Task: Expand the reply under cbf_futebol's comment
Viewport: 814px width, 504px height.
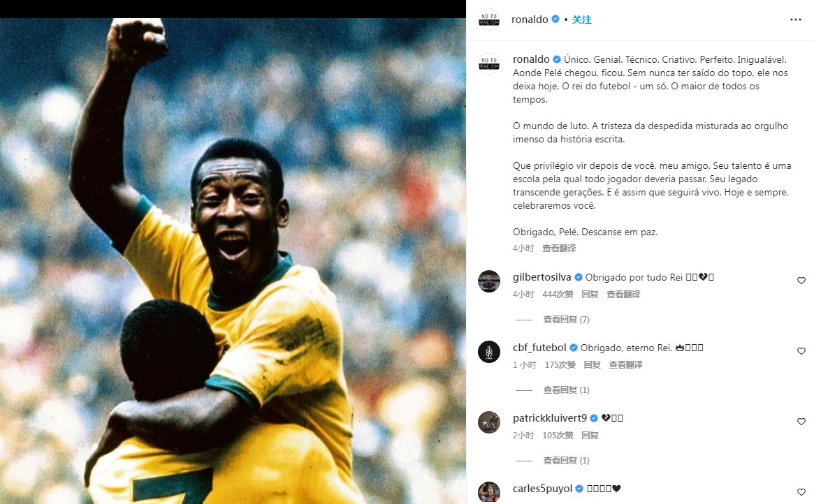Action: pyautogui.click(x=566, y=390)
